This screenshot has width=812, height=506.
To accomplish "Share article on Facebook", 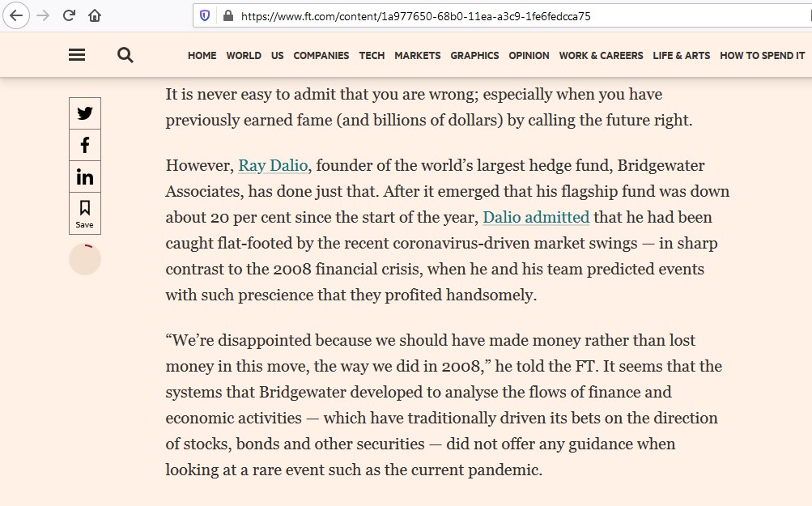I will pos(85,145).
